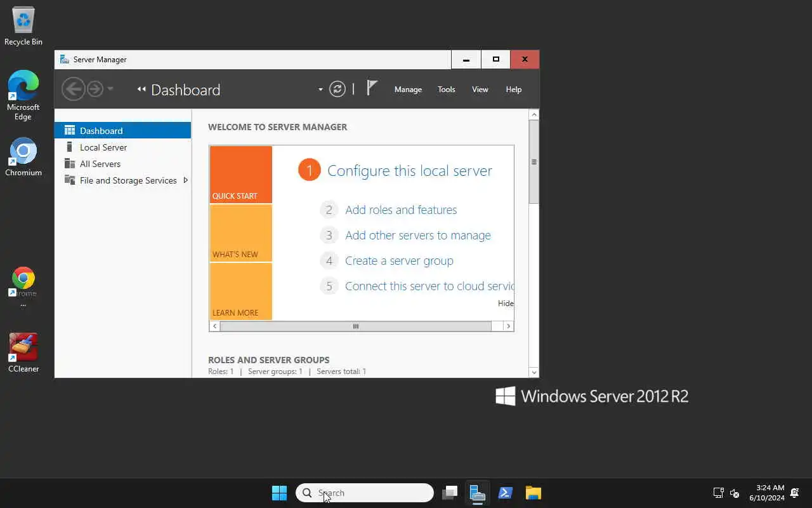
Task: Launch PowerShell from the taskbar
Action: [x=506, y=493]
